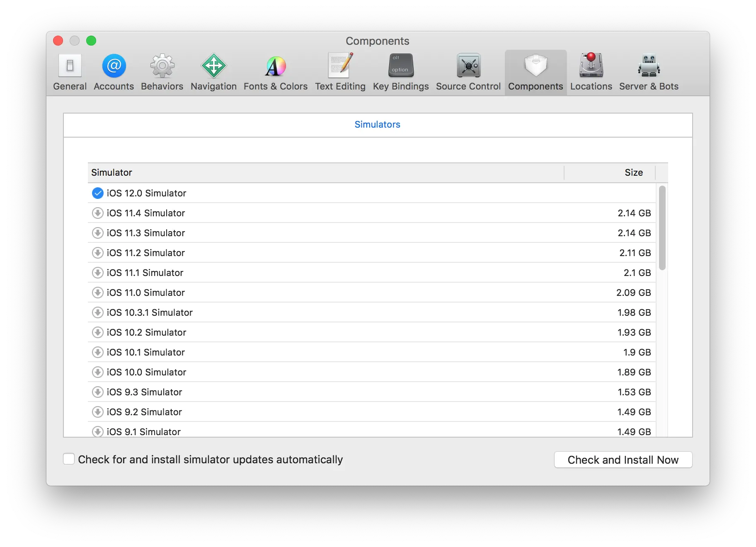Open the Accounts preferences pane
Image resolution: width=756 pixels, height=547 pixels.
114,72
